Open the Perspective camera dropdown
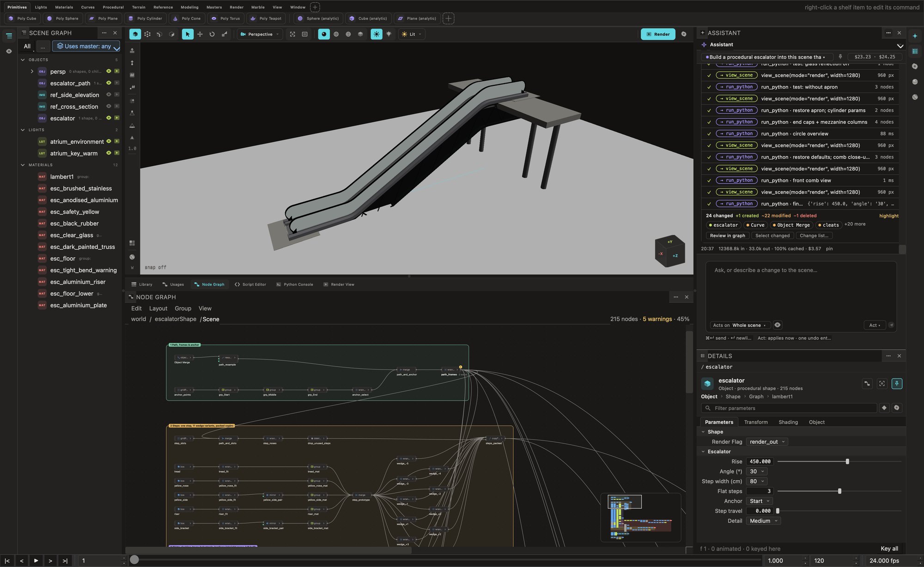This screenshot has width=924, height=567. [260, 34]
